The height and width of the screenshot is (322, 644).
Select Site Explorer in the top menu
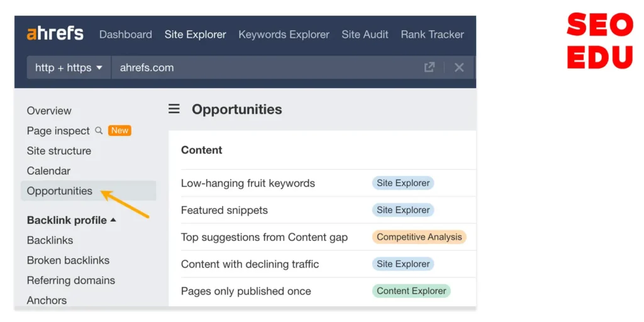click(x=195, y=35)
